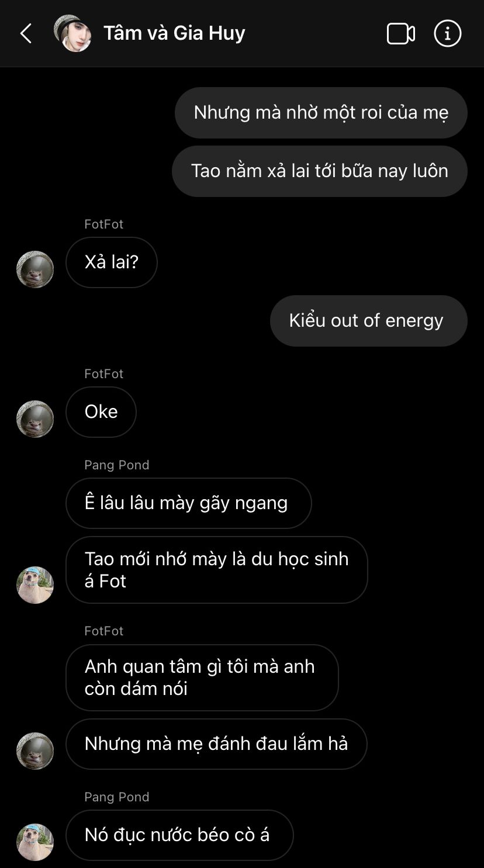Select the 'Tao mới nhớ mày là du học sinh' message

point(217,570)
